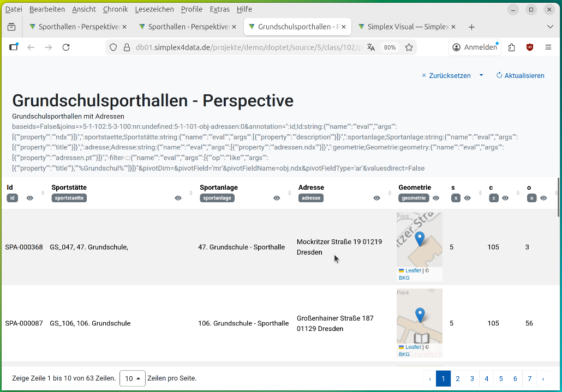Click the uBlock shield icon
This screenshot has width=562, height=392.
(530, 47)
